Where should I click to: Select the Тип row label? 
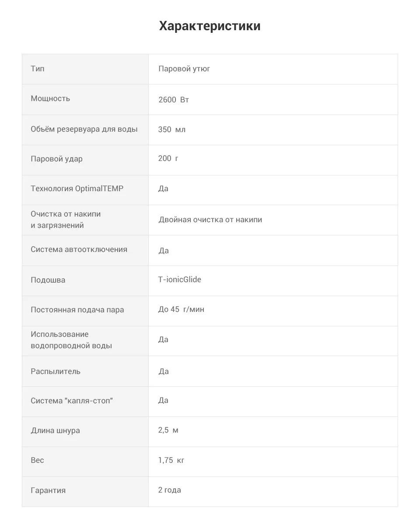tap(38, 69)
